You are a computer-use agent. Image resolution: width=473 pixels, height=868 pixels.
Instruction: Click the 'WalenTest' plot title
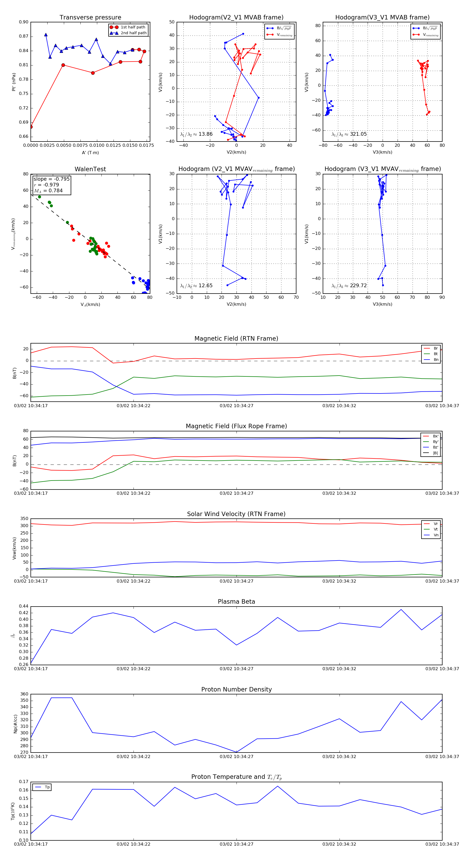[90, 169]
